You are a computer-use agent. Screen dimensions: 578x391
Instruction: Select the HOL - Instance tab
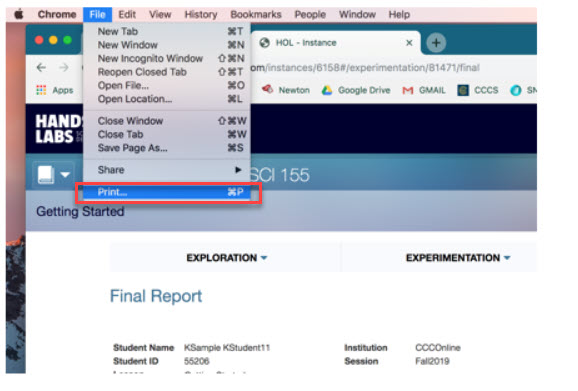click(335, 43)
